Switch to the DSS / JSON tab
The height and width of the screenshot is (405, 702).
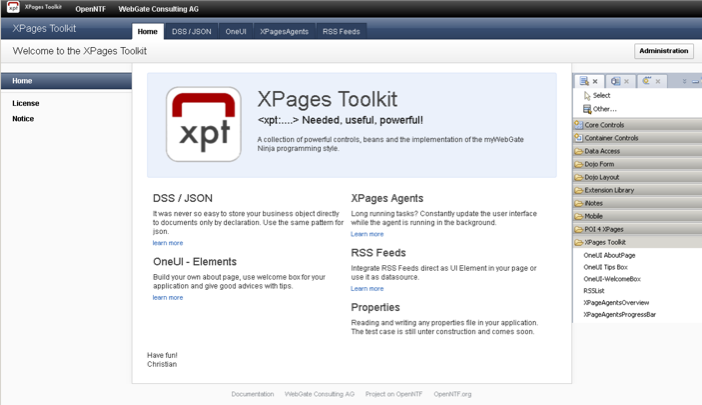click(191, 32)
